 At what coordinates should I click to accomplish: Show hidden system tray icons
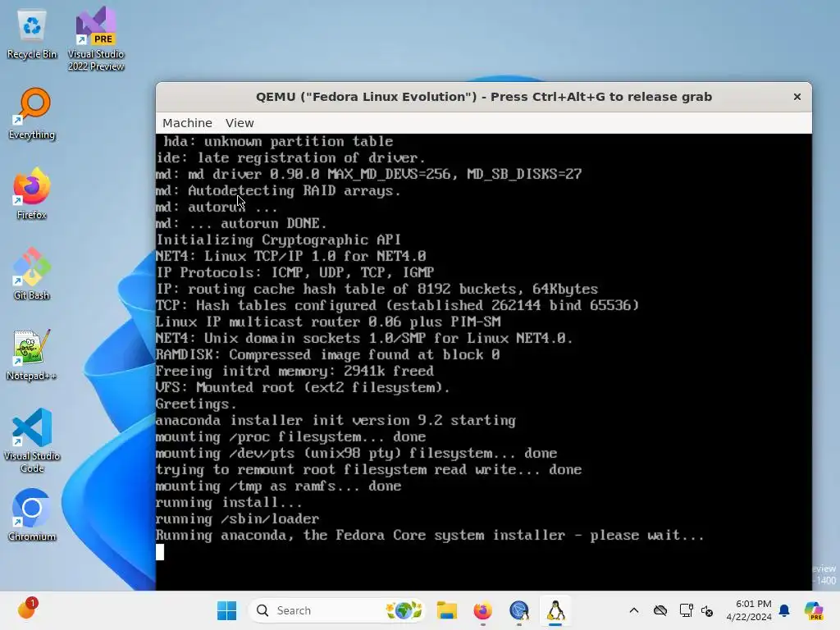[x=634, y=610]
